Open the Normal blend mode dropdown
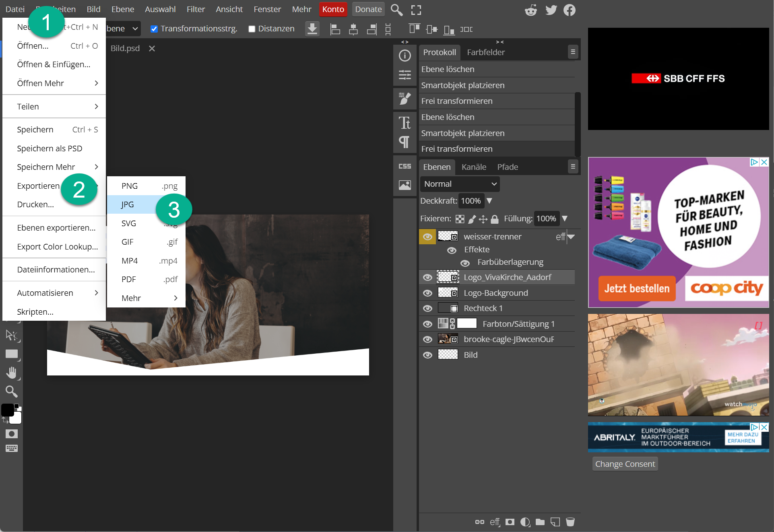The width and height of the screenshot is (774, 532). pos(460,184)
